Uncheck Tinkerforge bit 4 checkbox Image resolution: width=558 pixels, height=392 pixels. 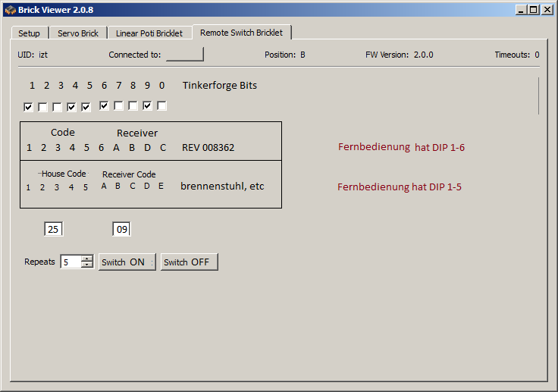click(x=71, y=107)
